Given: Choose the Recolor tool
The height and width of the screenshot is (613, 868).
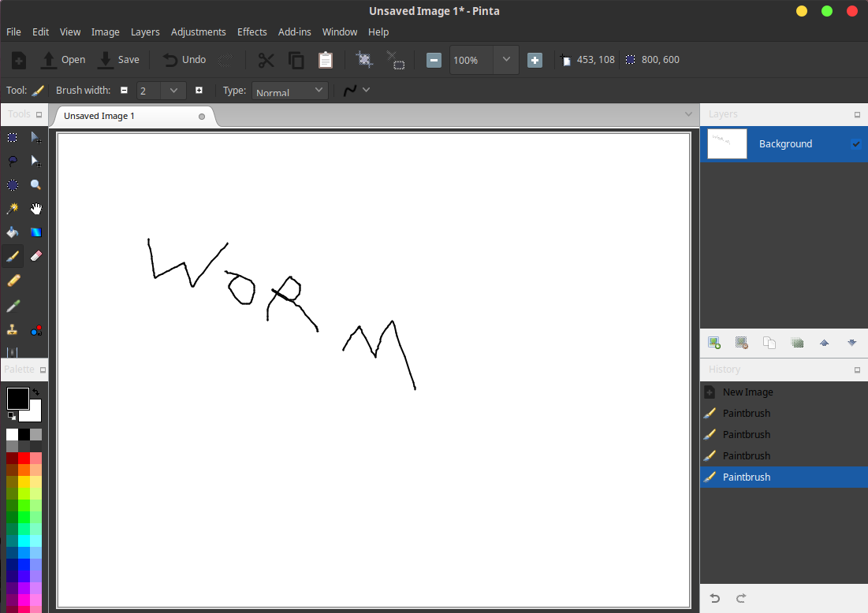Looking at the screenshot, I should (x=36, y=331).
